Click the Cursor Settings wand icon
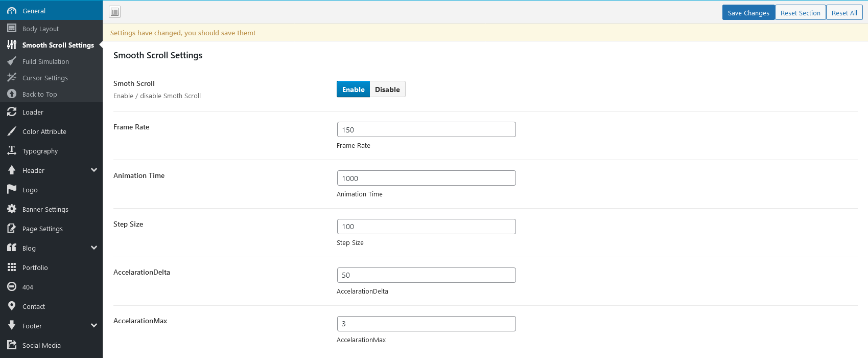The image size is (868, 358). (12, 77)
